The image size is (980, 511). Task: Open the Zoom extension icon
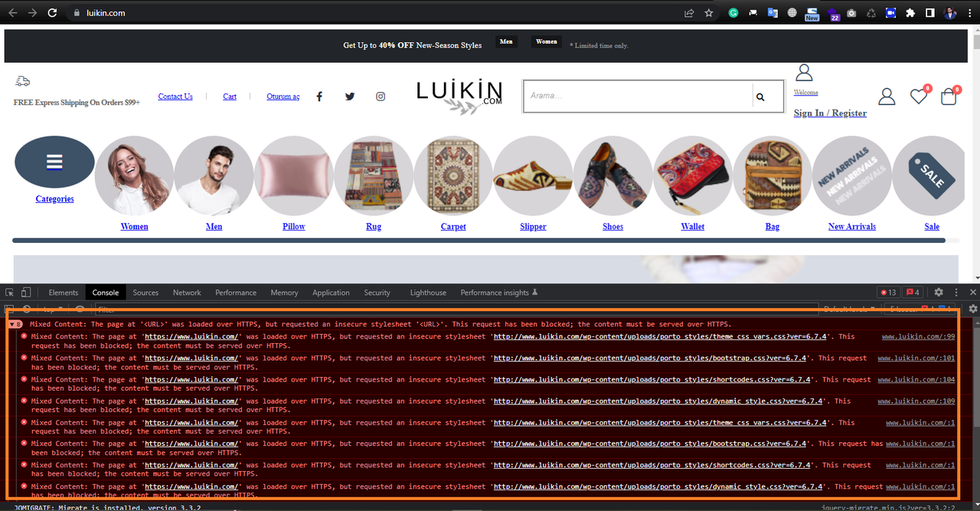890,13
